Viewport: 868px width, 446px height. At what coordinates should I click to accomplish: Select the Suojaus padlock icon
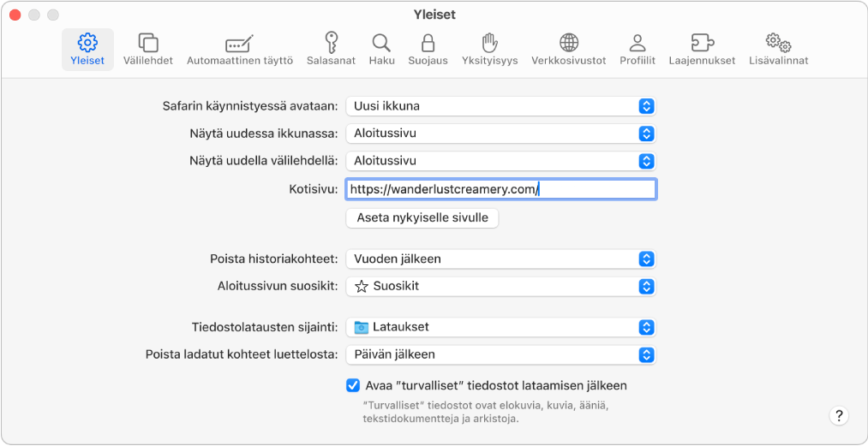tap(427, 43)
